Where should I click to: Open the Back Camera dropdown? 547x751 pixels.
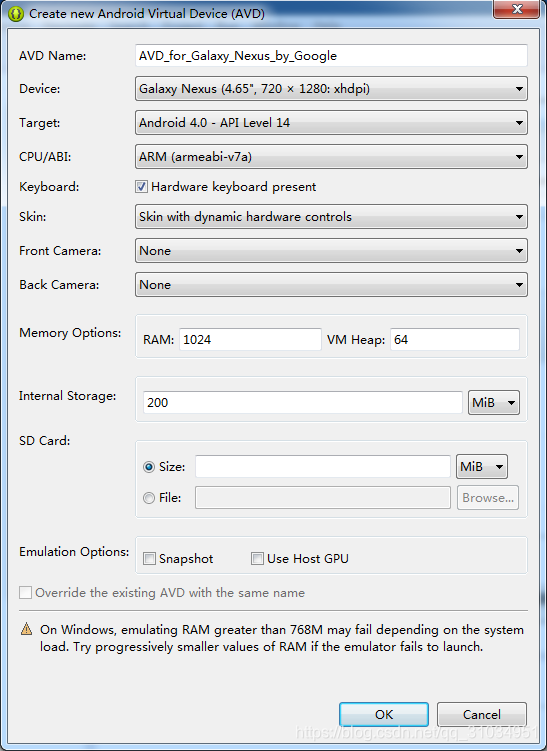pos(331,284)
